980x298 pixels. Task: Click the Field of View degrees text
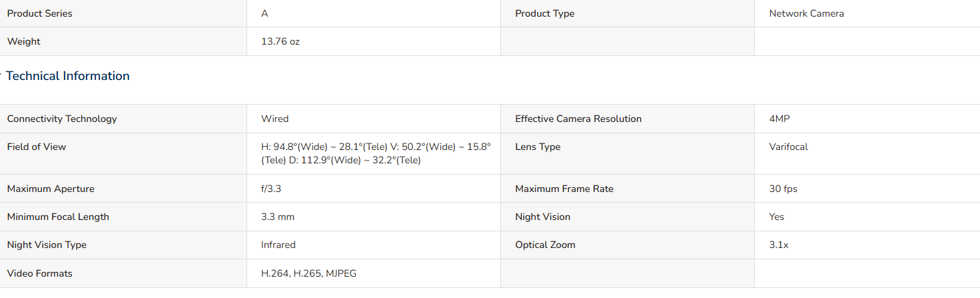[376, 153]
